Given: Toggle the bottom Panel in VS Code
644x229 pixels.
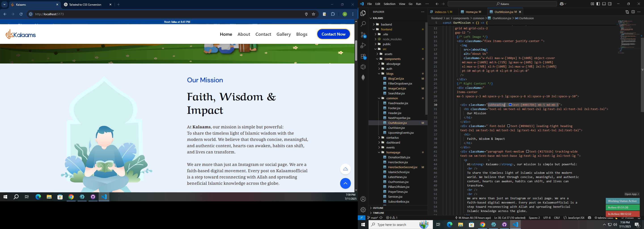Looking at the screenshot, I should tap(604, 4).
